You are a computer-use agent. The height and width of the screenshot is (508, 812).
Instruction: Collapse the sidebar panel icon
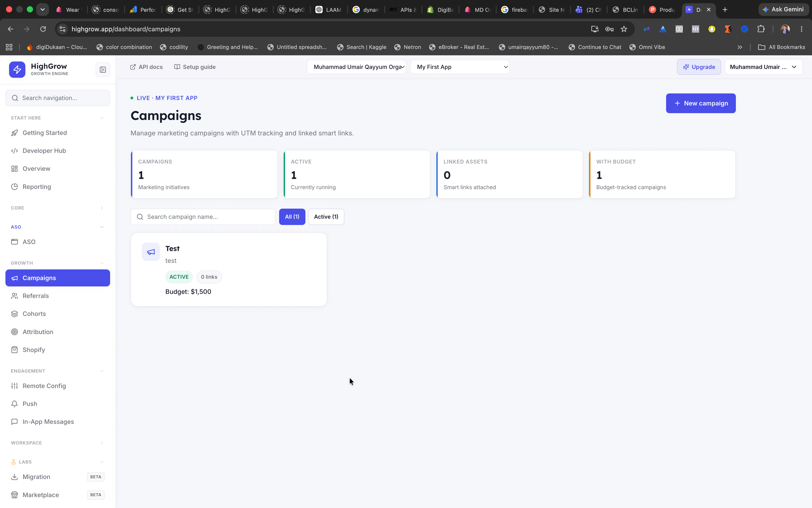click(x=103, y=70)
